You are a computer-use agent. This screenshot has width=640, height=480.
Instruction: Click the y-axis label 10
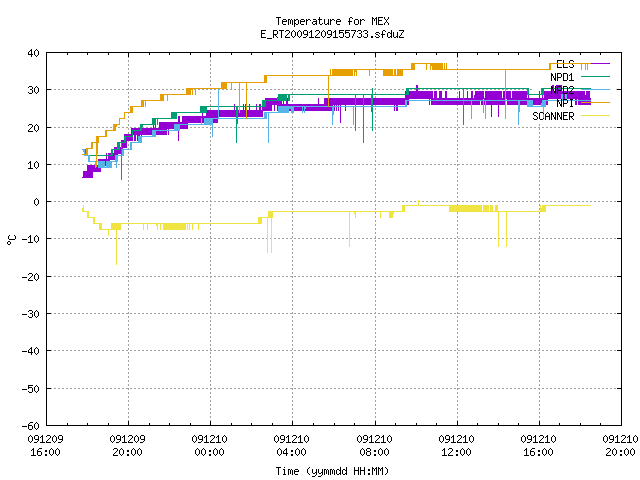[33, 165]
